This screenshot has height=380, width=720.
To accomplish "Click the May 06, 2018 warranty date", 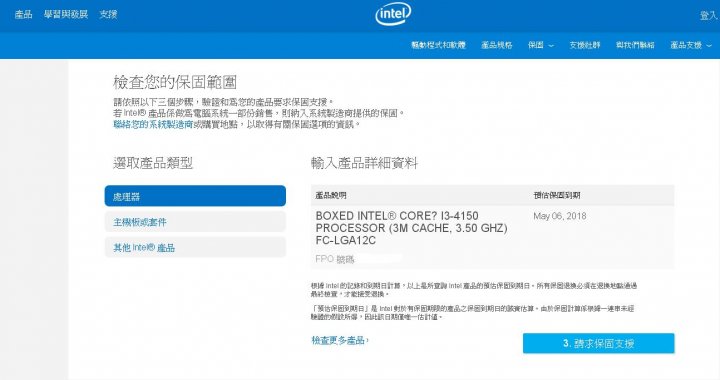I will tap(560, 216).
